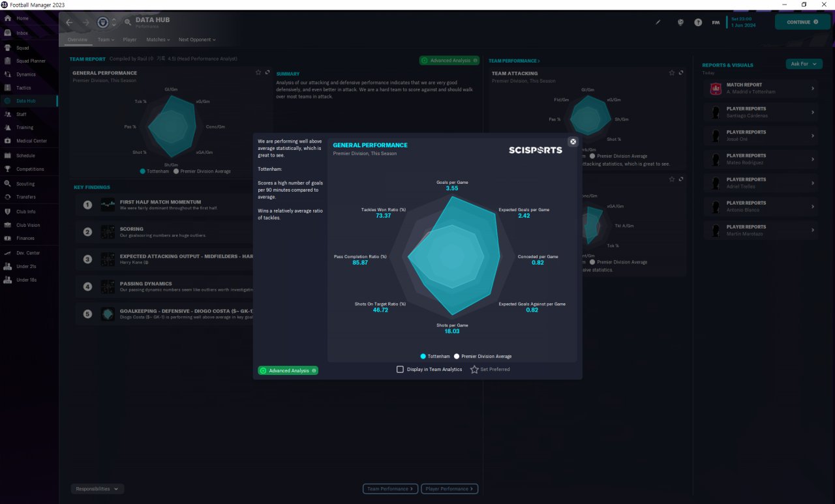
Task: Expand the Team Attacking panel to full view
Action: (681, 73)
